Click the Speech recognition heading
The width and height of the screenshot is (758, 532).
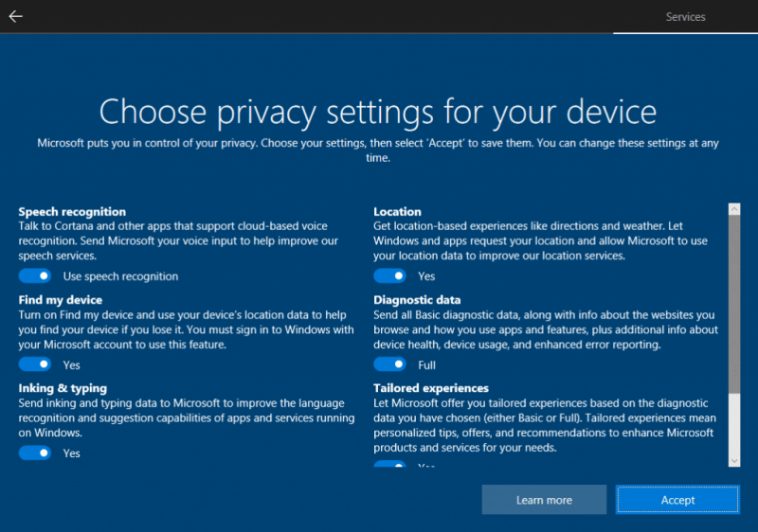72,211
